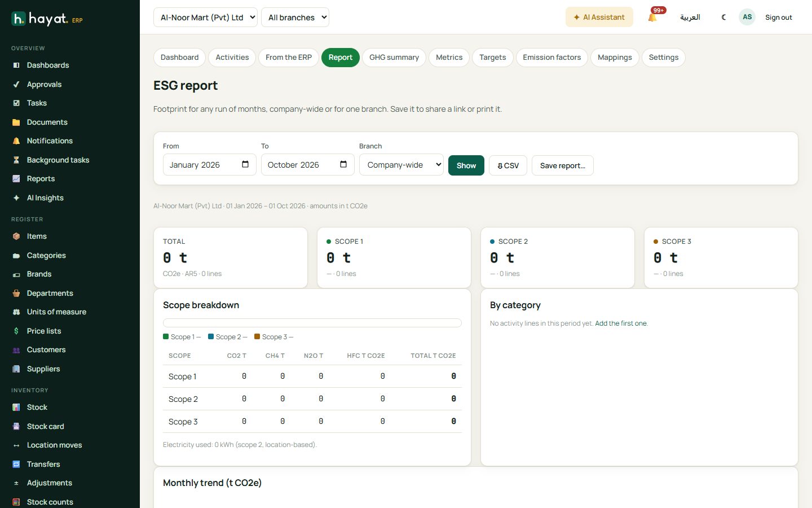The width and height of the screenshot is (812, 508).
Task: Open the Emission factors tab
Action: coord(552,58)
